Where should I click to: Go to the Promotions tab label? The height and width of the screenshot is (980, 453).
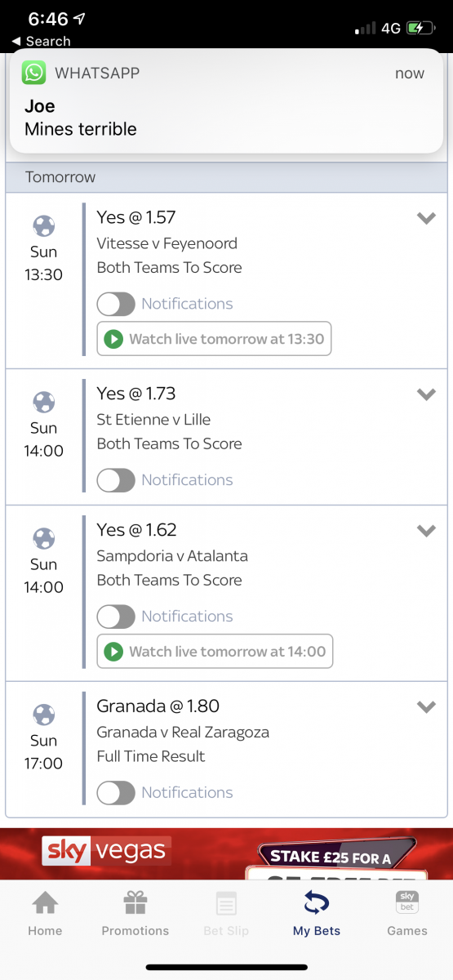pos(135,931)
